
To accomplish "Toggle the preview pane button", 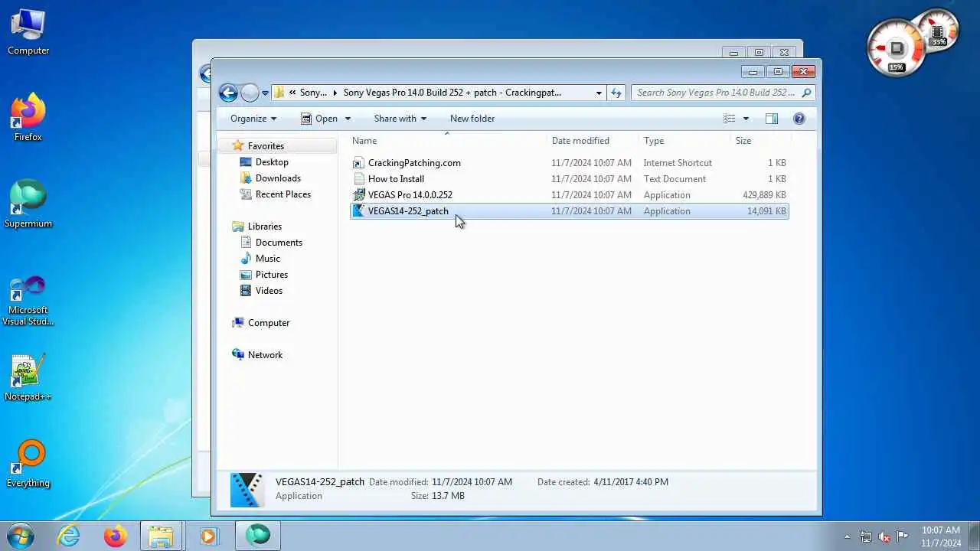I will (x=772, y=119).
